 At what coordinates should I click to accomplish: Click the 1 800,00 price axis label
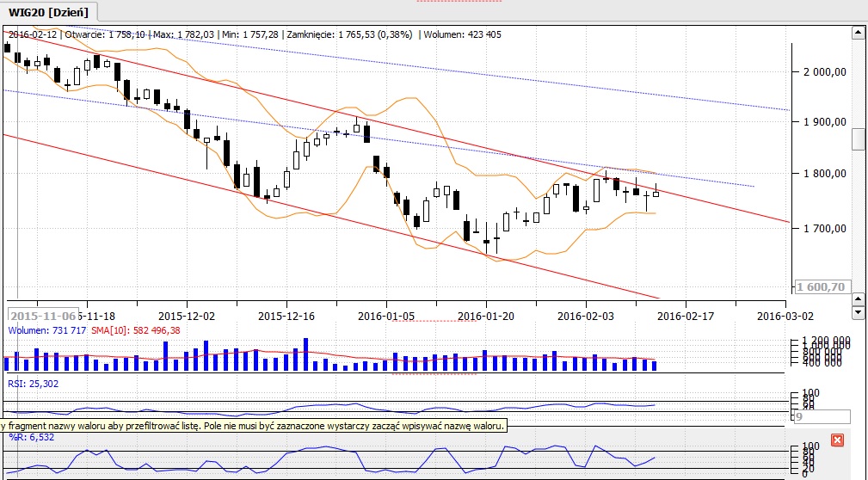coord(825,174)
